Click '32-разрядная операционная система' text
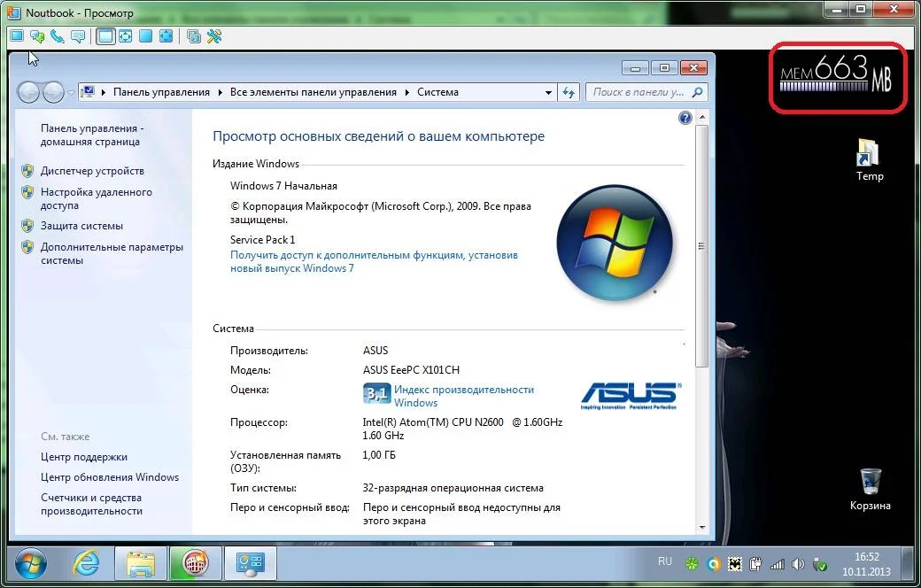Screen dimensions: 921x588 (453, 488)
